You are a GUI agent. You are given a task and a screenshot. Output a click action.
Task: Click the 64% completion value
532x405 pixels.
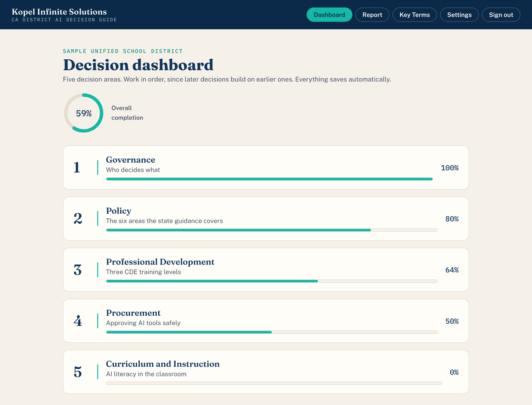(452, 270)
